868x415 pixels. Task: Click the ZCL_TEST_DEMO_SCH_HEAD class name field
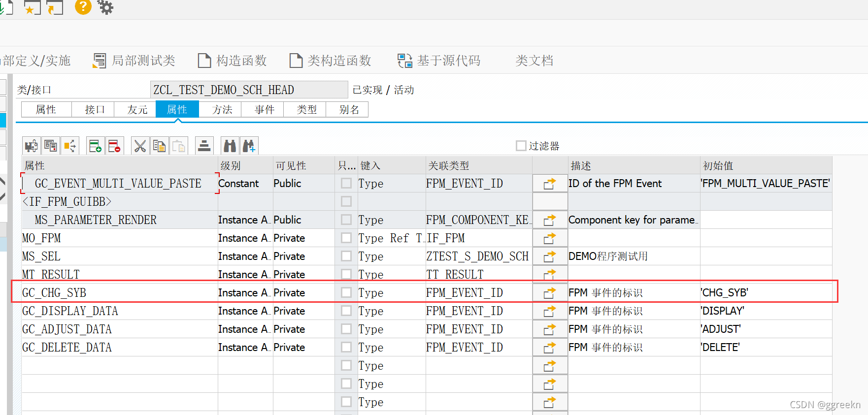[249, 90]
